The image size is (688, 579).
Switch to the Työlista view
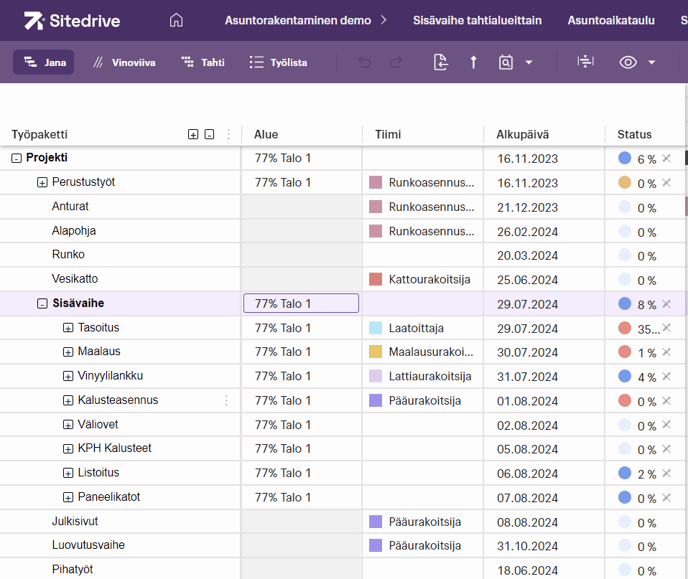(x=278, y=62)
